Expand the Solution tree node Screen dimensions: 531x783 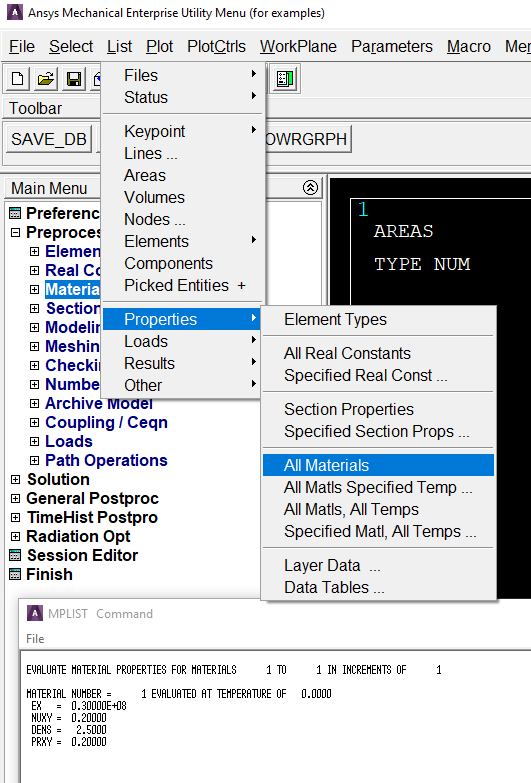click(15, 479)
